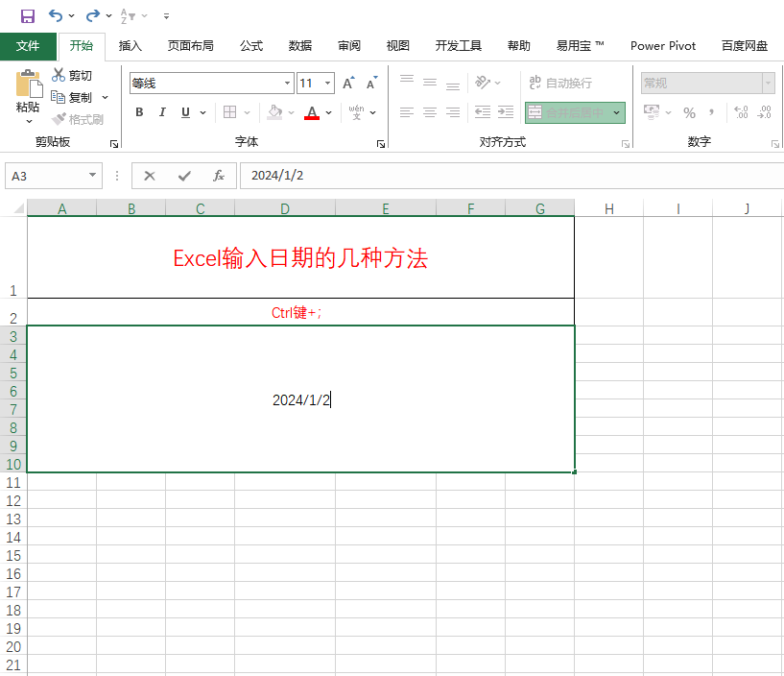Open font settings dialog launcher
This screenshot has height=676, width=784.
click(381, 144)
